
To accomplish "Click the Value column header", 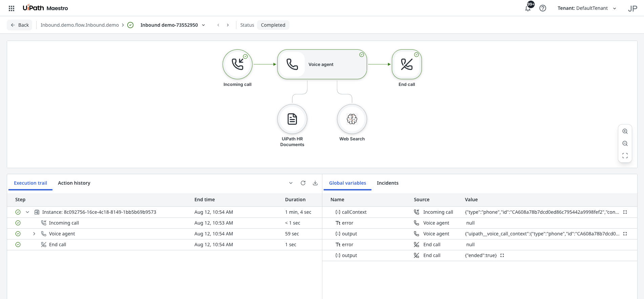I will [471, 200].
